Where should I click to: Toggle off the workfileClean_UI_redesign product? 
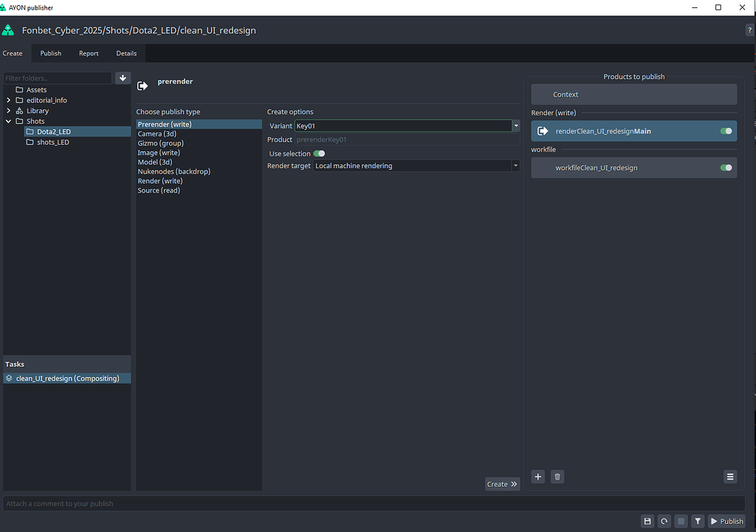[x=725, y=167]
